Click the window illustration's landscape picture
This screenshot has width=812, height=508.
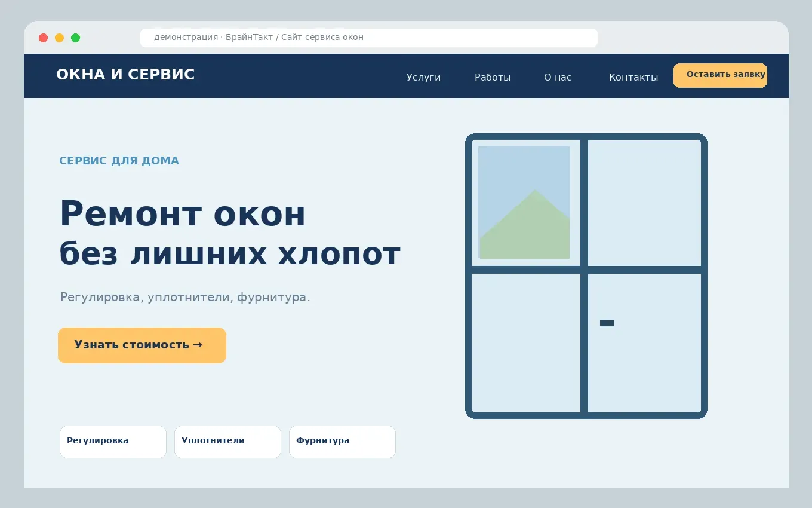(524, 203)
